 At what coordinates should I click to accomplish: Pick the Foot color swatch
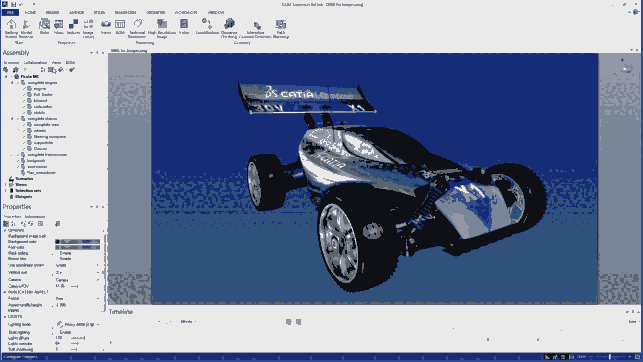(x=78, y=247)
